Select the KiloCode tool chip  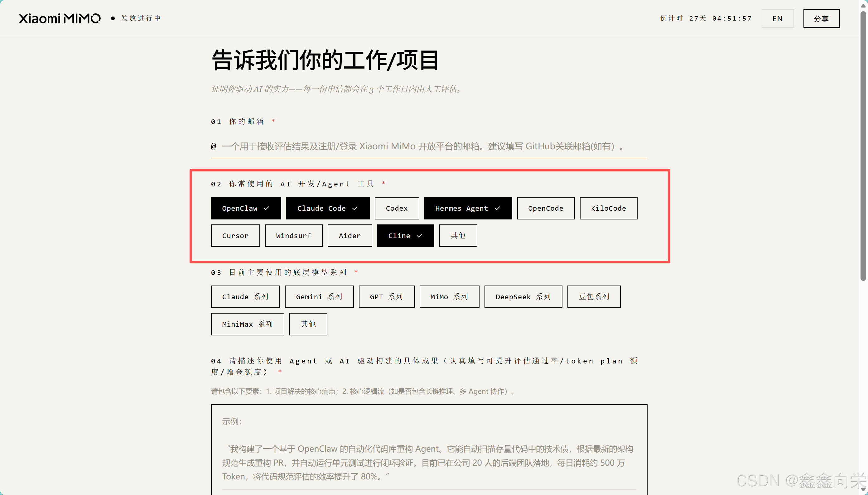click(x=608, y=208)
